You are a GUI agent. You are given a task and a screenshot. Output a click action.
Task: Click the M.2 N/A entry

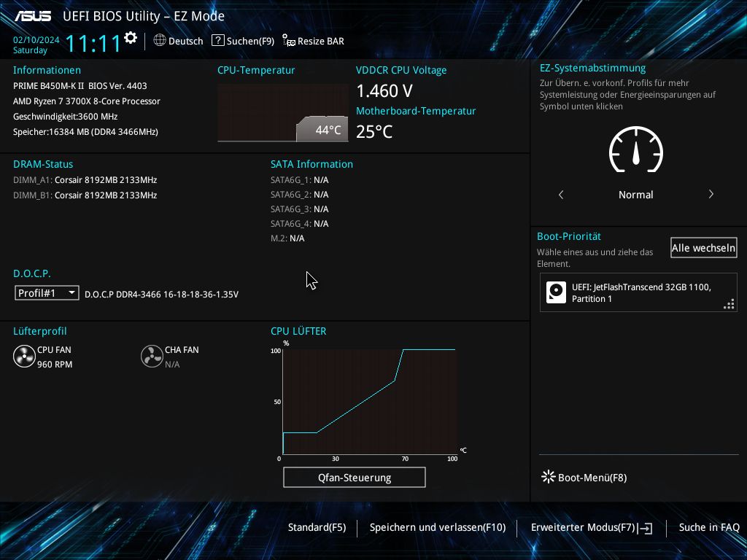point(287,238)
